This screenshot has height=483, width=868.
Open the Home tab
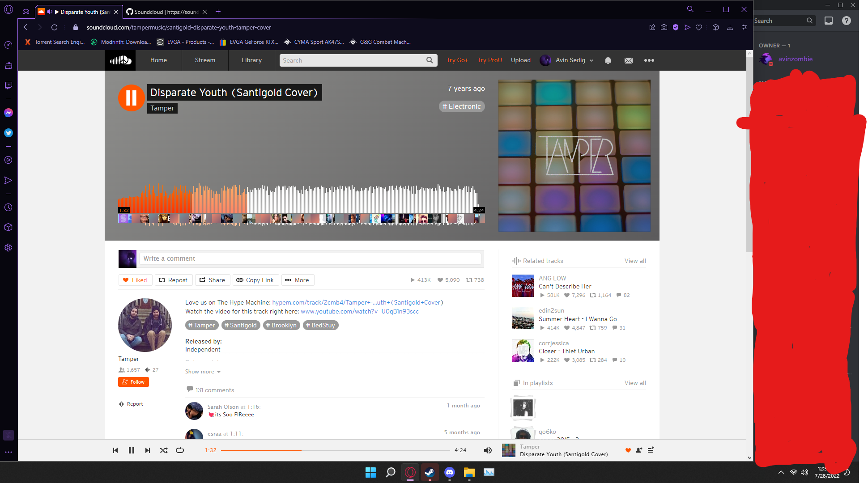(x=158, y=60)
